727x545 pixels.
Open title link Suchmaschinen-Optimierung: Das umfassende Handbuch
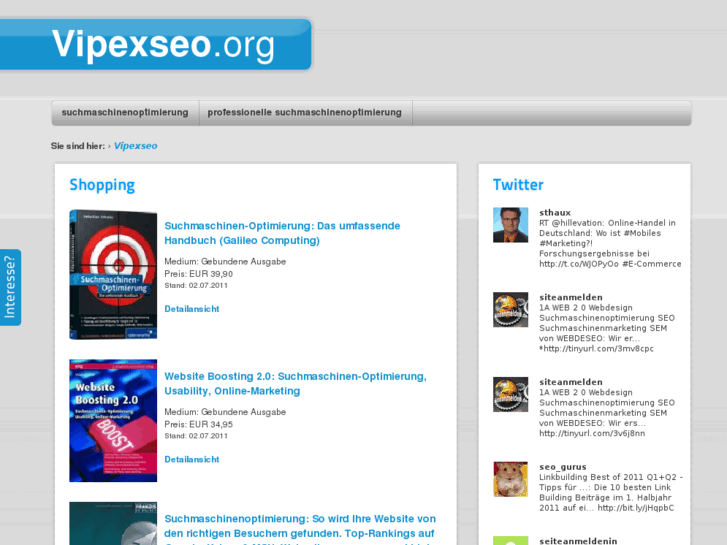coord(282,233)
